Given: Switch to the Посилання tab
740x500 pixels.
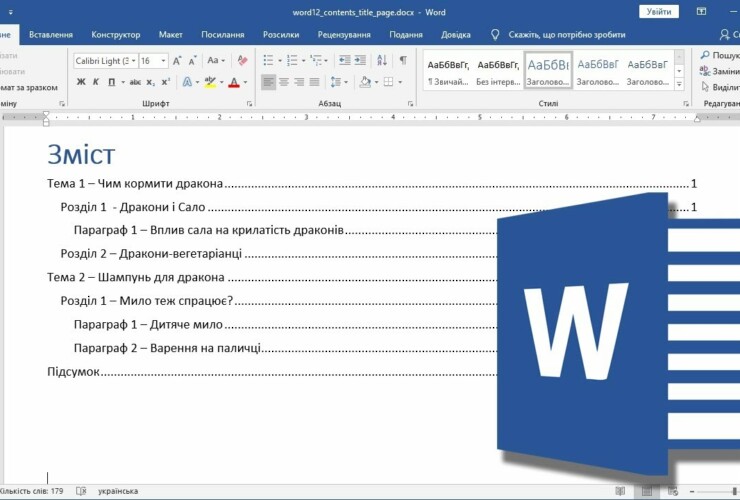Looking at the screenshot, I should click(x=222, y=34).
